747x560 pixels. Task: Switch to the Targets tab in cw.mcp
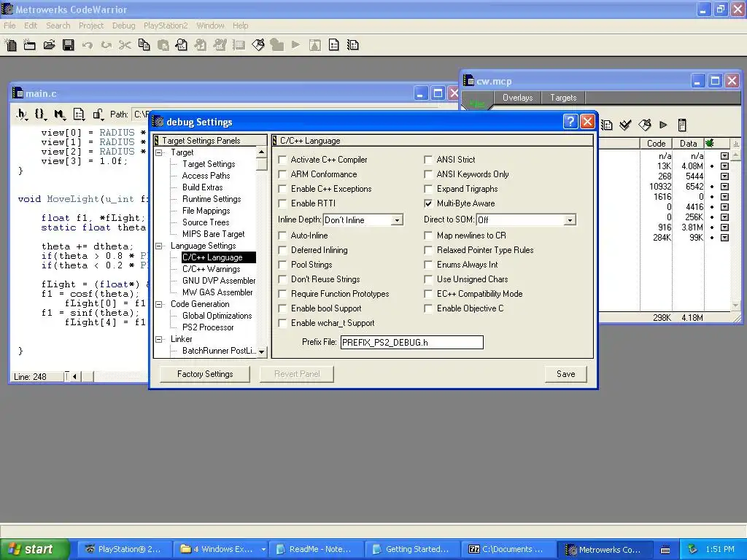coord(563,98)
